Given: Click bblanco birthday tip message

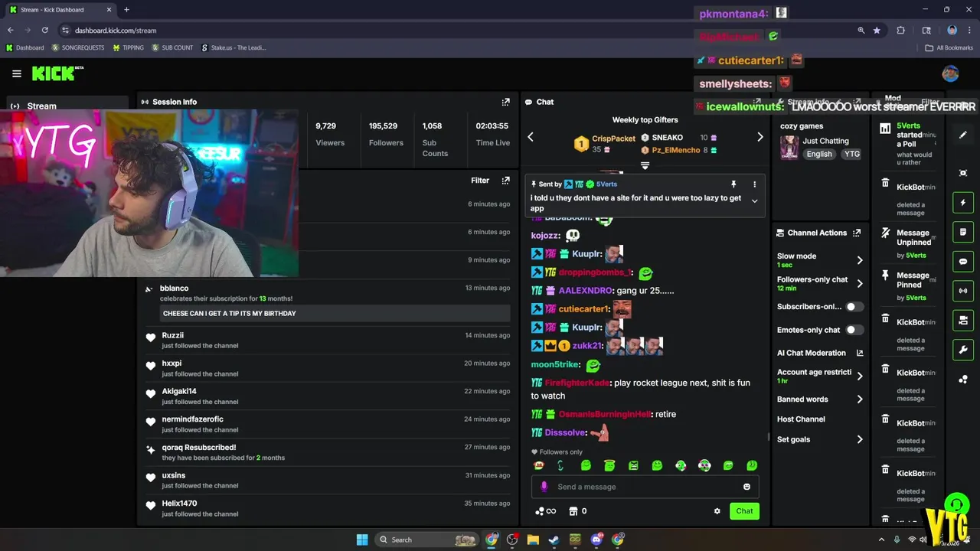Looking at the screenshot, I should pyautogui.click(x=335, y=313).
